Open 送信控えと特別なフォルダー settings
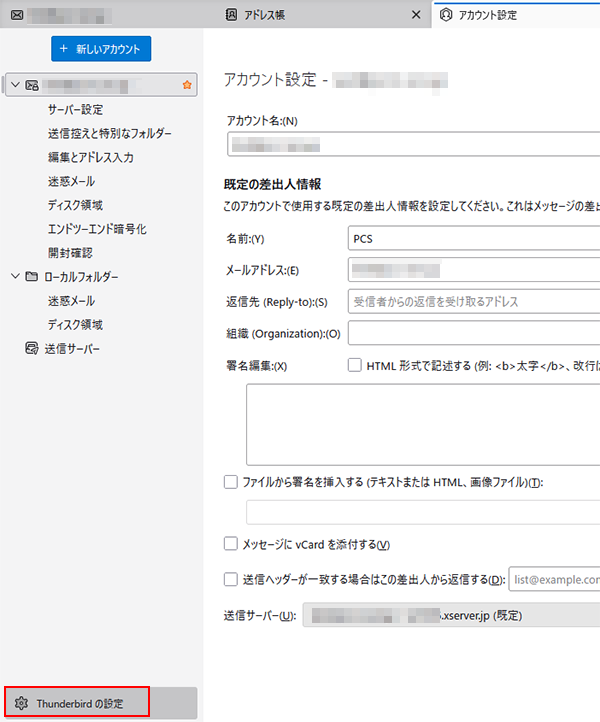This screenshot has height=722, width=600. click(110, 134)
